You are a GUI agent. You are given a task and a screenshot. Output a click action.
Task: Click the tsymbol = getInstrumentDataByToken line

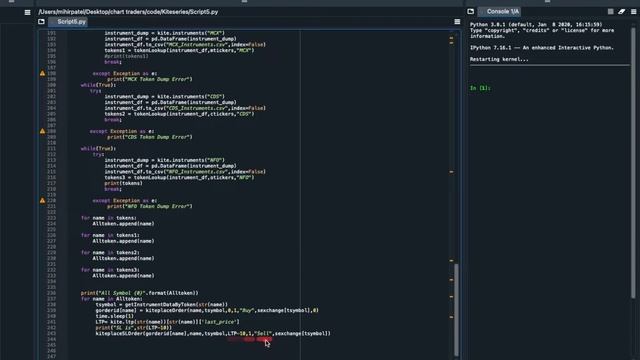[x=162, y=304]
